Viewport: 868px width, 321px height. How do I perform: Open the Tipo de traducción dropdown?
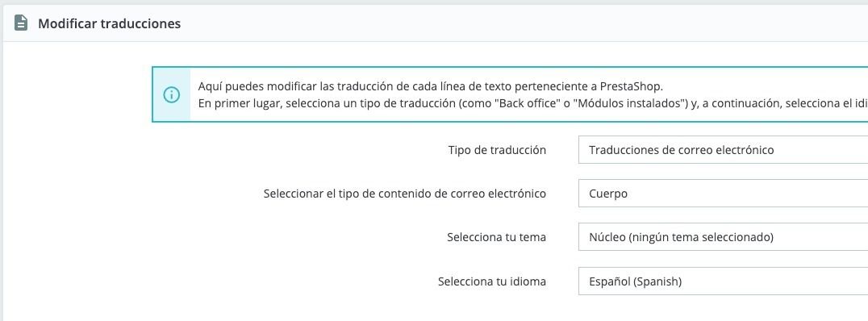click(723, 150)
